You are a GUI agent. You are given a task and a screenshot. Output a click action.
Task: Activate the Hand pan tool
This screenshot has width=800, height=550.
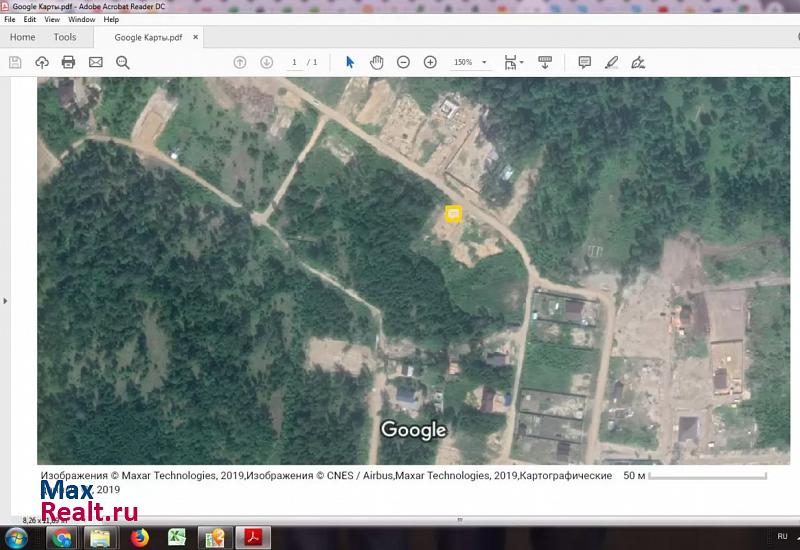pyautogui.click(x=377, y=62)
